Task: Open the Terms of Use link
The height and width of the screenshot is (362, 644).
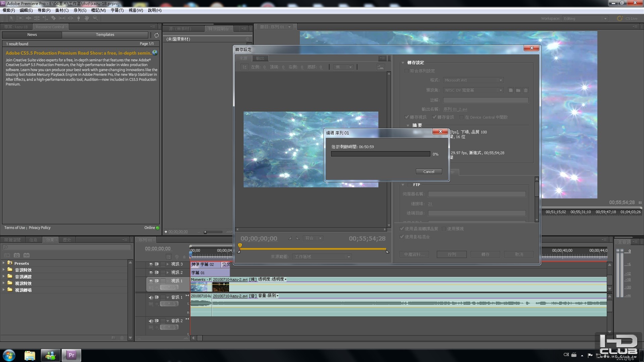Action: tap(14, 228)
